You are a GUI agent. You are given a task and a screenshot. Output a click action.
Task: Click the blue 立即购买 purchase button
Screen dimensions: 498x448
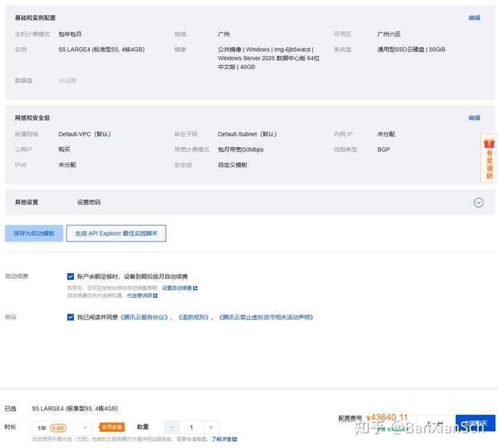pos(475,423)
